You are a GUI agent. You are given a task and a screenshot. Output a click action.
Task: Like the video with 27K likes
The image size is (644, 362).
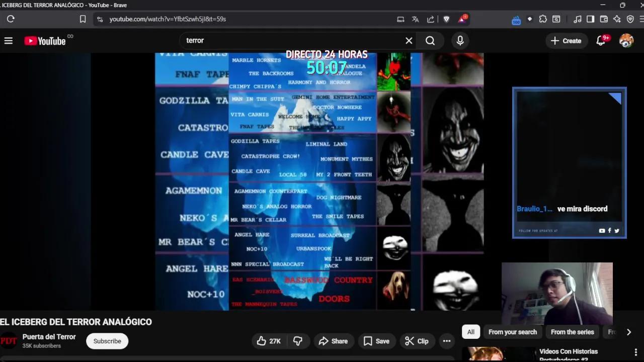point(269,341)
